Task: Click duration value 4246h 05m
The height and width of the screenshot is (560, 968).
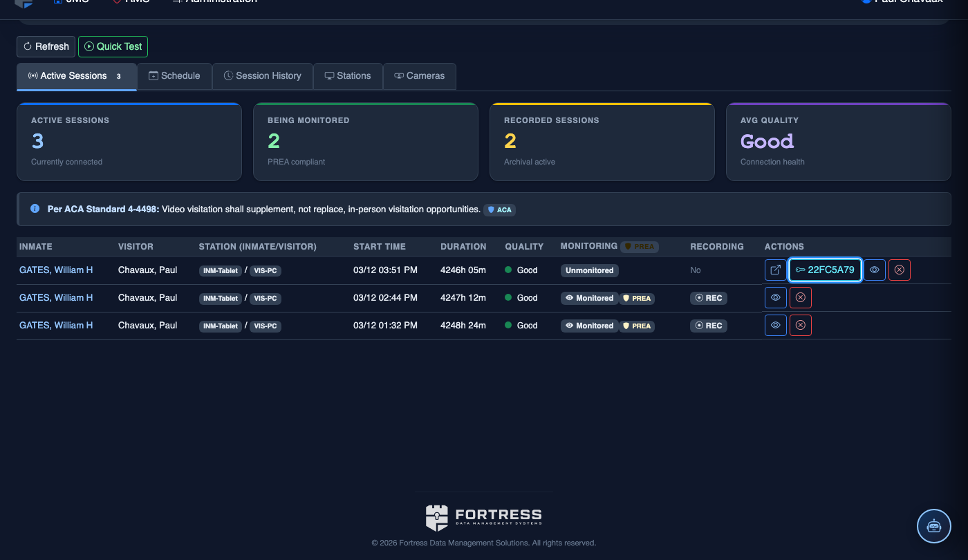Action: click(x=463, y=270)
